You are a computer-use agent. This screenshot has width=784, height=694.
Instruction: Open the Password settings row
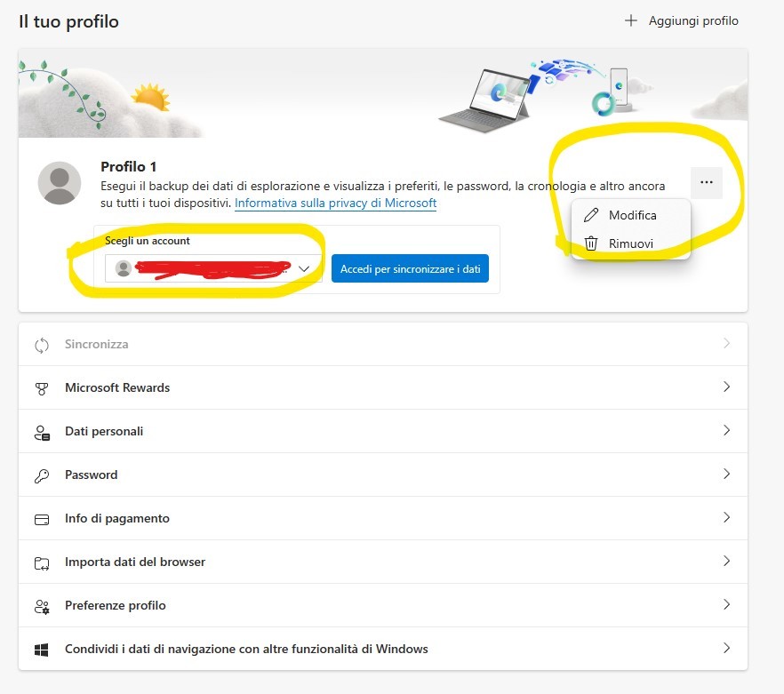(x=383, y=475)
